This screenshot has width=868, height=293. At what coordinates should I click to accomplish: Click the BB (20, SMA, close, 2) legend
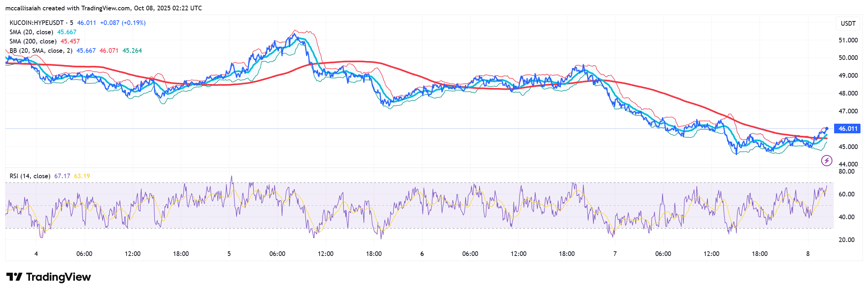41,51
